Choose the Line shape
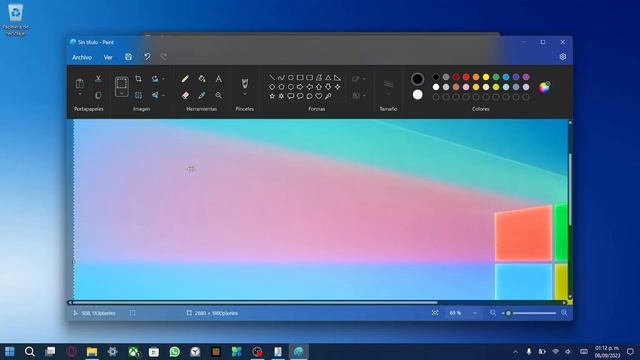Viewport: 640px width, 360px height. [x=272, y=78]
